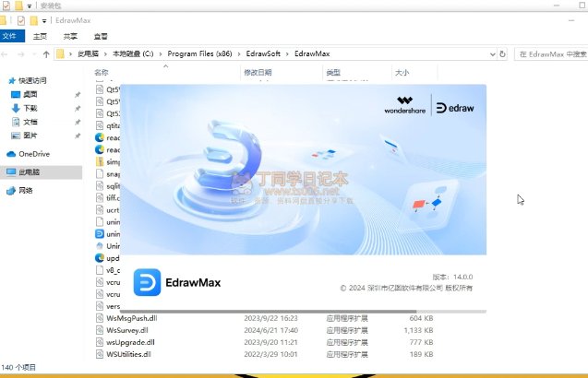This screenshot has width=588, height=378.
Task: Click EdrawMax app logo on splash
Action: (x=147, y=282)
